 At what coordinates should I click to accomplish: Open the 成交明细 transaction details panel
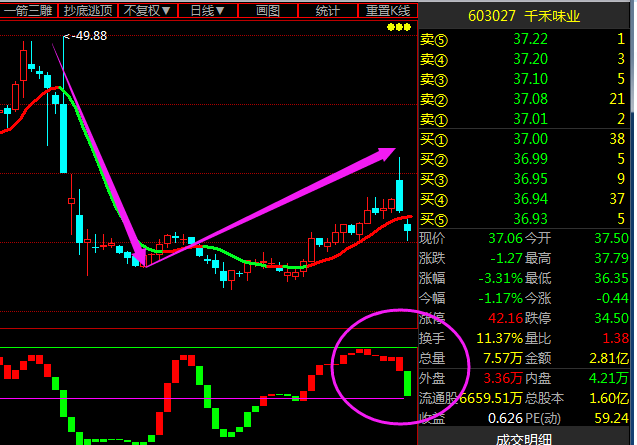point(525,437)
